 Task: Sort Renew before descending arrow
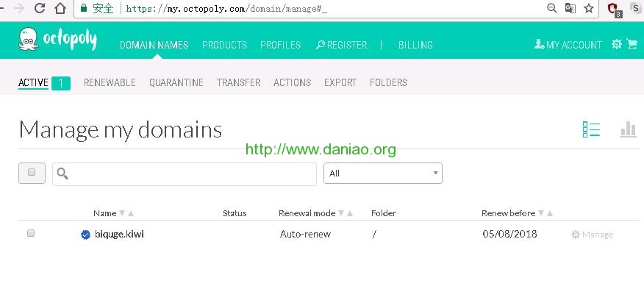[x=541, y=213]
